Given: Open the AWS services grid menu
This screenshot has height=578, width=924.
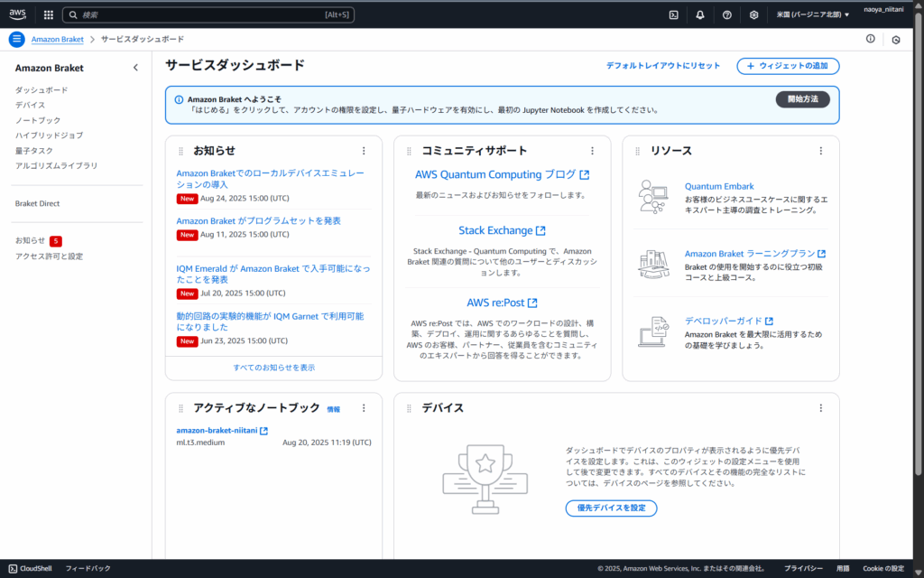Looking at the screenshot, I should [x=49, y=14].
